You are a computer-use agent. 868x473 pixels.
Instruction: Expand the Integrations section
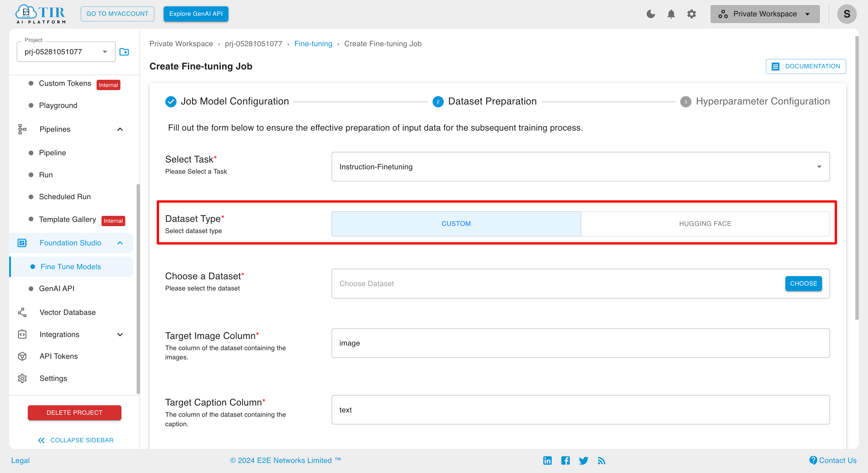[120, 334]
